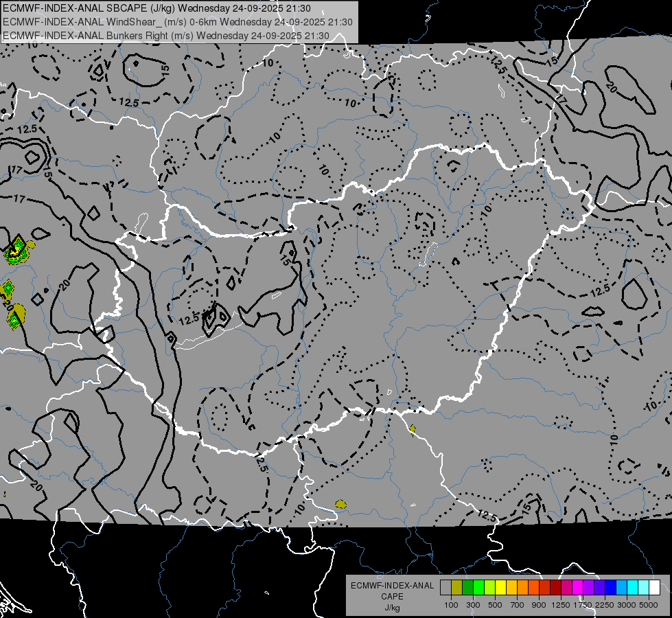The height and width of the screenshot is (618, 672).
Task: Select the pale cyan swatch left of 5000
Action: click(x=644, y=588)
